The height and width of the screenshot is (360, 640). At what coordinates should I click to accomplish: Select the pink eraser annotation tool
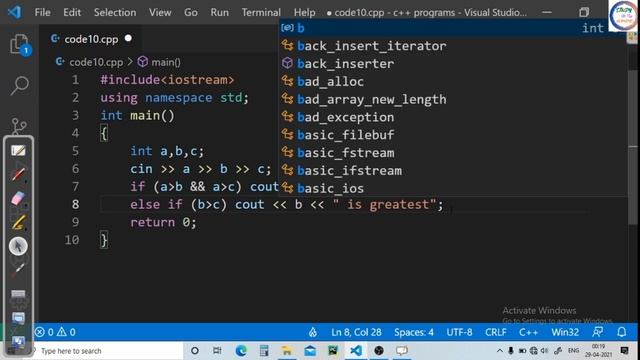pos(18,199)
